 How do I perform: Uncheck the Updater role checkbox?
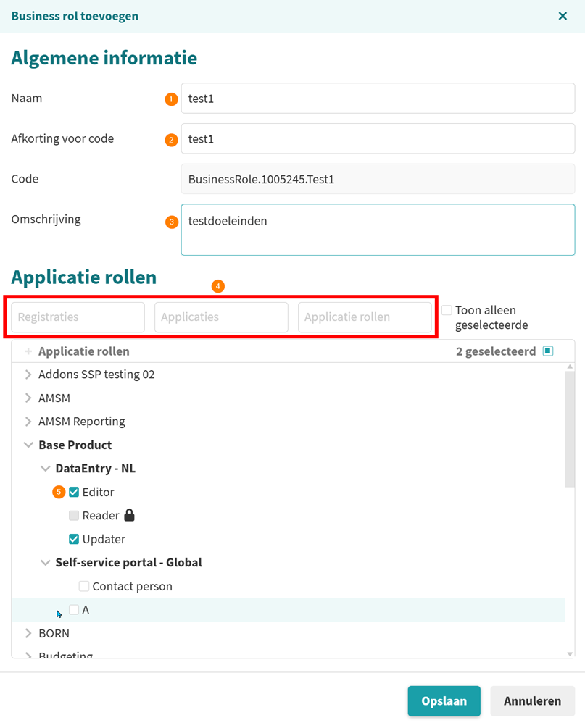[x=74, y=539]
